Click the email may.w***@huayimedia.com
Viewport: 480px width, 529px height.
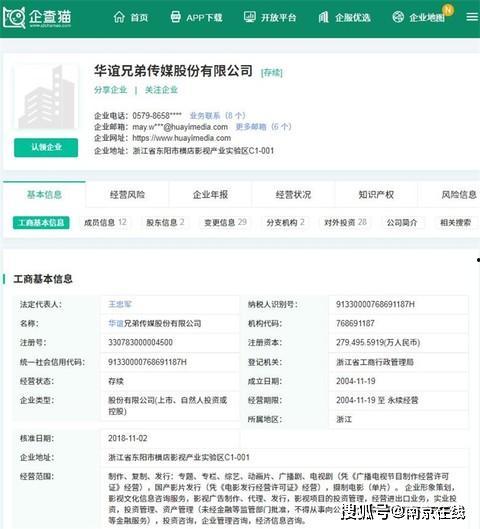tap(180, 127)
